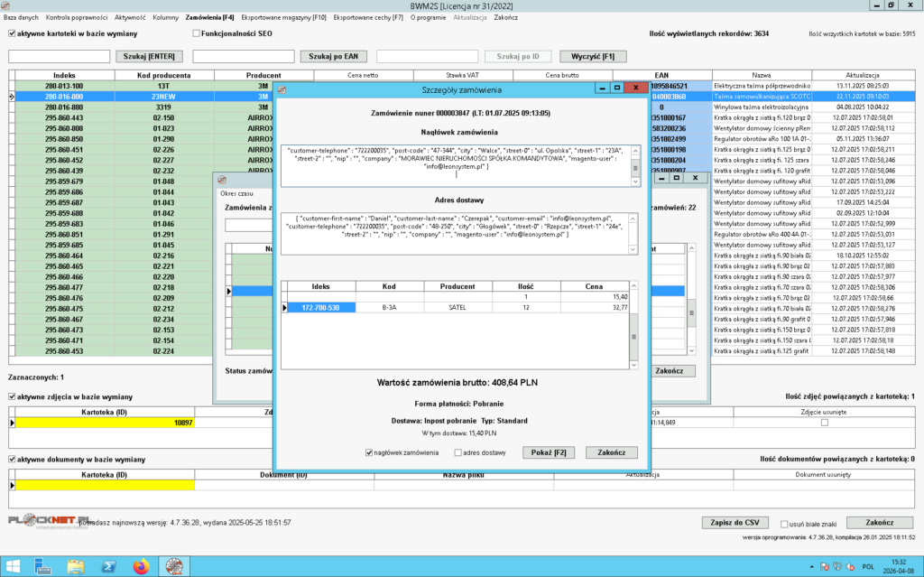924x577 pixels.
Task: Click the search field left of Szukaj [ENTER]
Action: pos(59,56)
